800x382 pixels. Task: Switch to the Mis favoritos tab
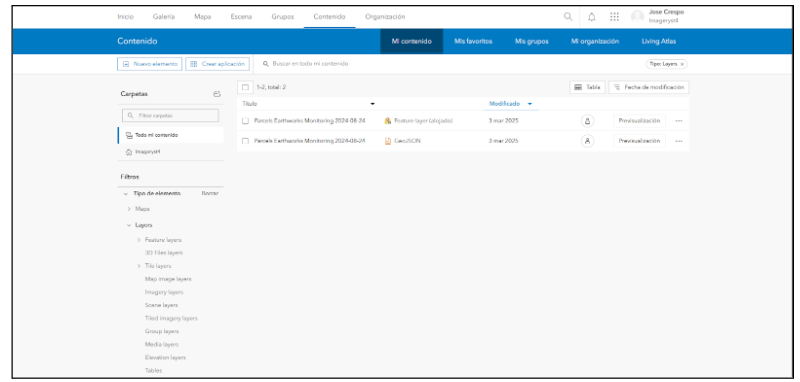473,41
